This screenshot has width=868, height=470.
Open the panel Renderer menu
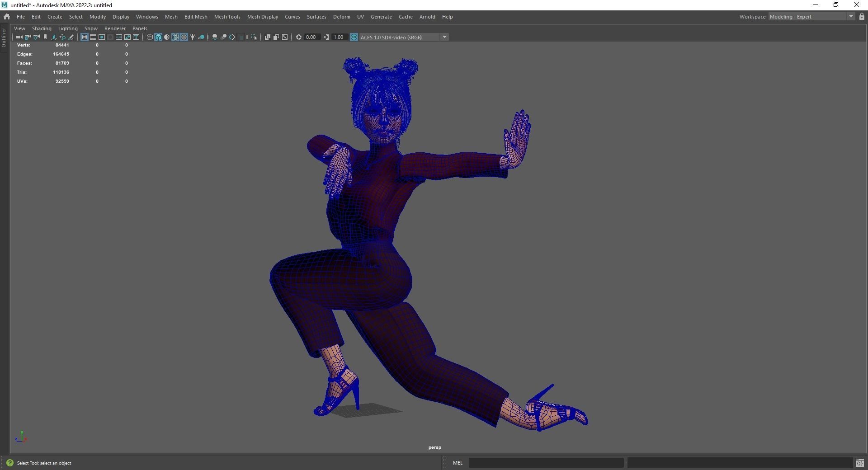pyautogui.click(x=115, y=28)
